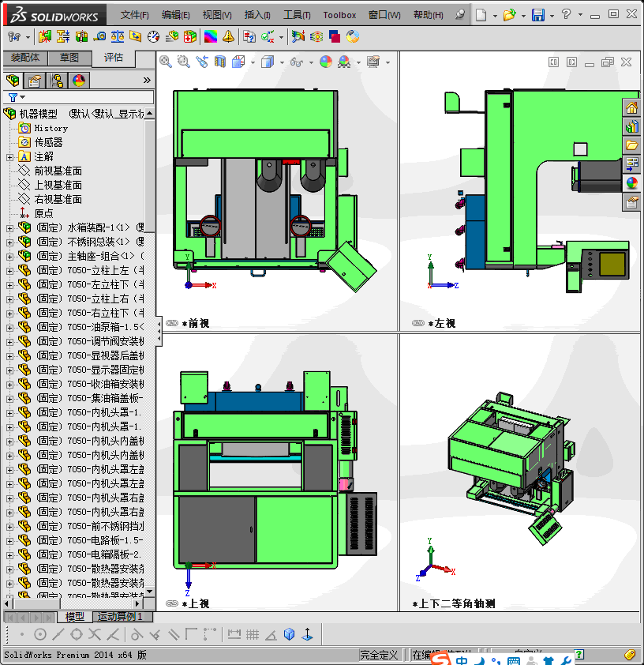This screenshot has height=665, width=644.
Task: Click the yellow tag icon in status bar
Action: pyautogui.click(x=629, y=655)
